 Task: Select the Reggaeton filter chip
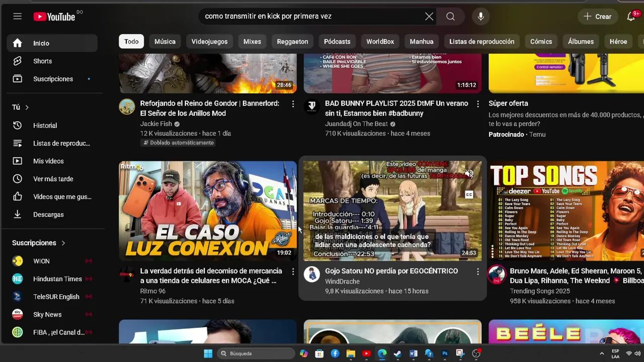[292, 42]
